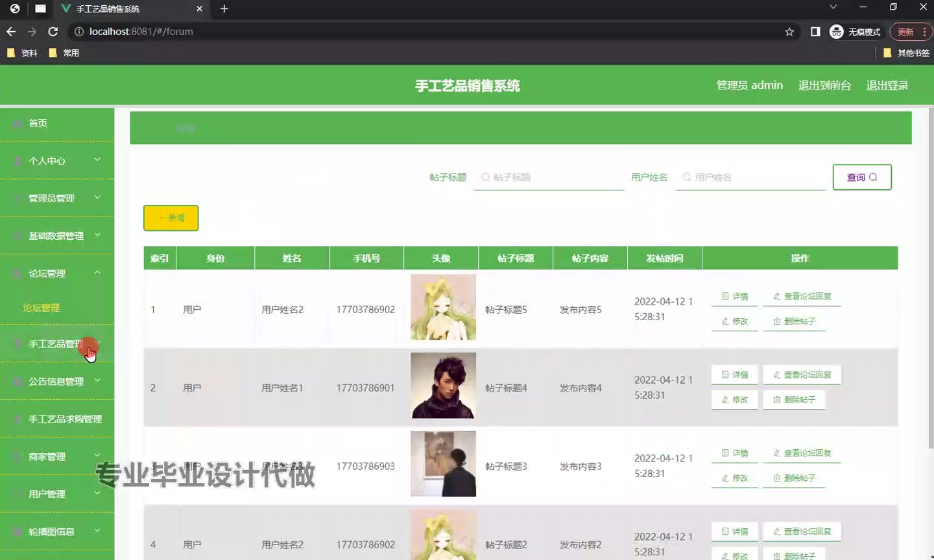The image size is (934, 560).
Task: Open the tab search dropdown arrow
Action: click(833, 7)
